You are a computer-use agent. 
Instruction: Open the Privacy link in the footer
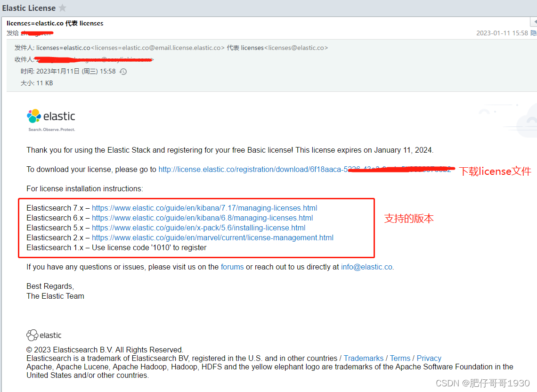[429, 359]
